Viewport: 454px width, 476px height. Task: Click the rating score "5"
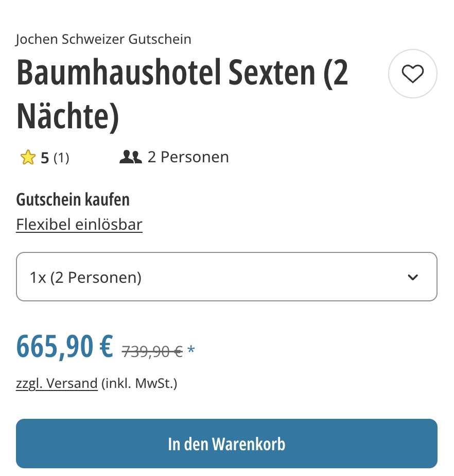tap(45, 158)
